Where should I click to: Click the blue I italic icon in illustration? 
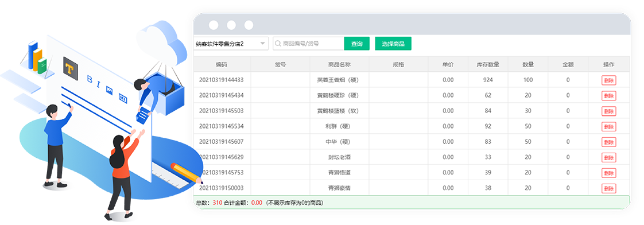point(99,84)
